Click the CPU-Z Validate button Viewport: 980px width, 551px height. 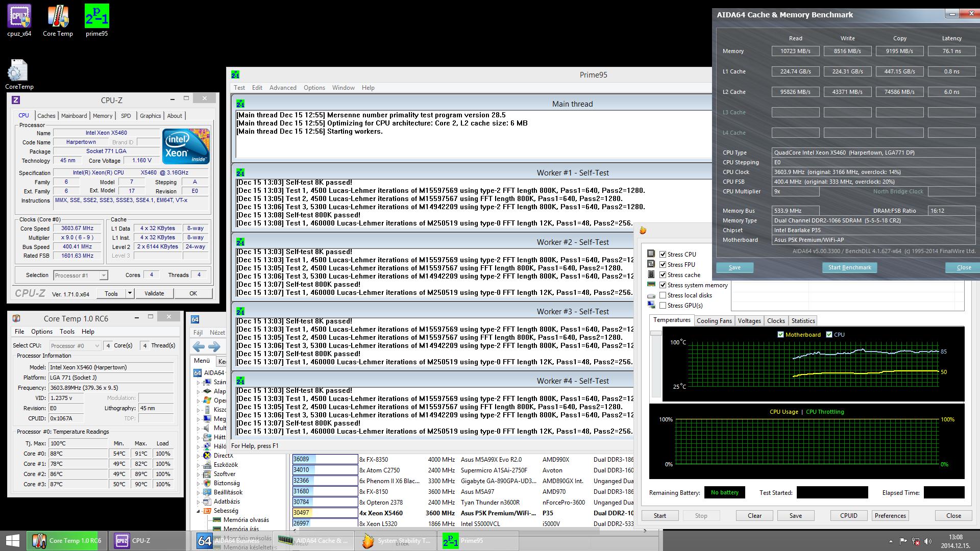pos(154,293)
